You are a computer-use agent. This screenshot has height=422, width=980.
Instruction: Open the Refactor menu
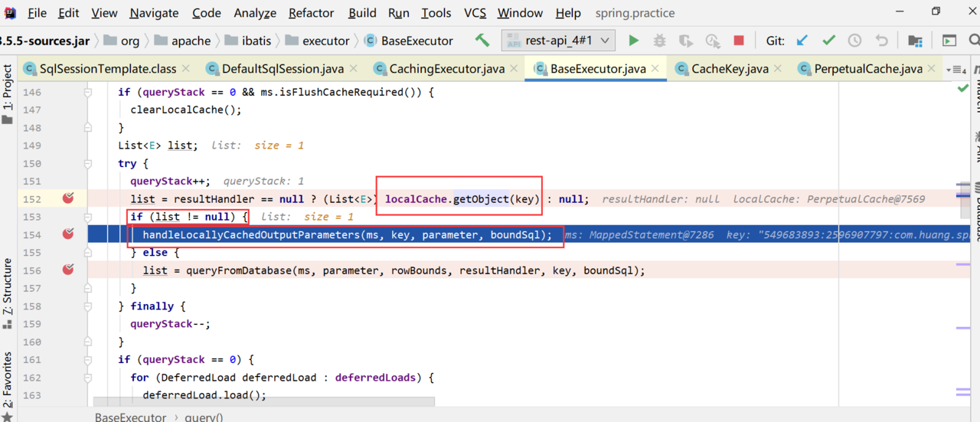point(311,13)
